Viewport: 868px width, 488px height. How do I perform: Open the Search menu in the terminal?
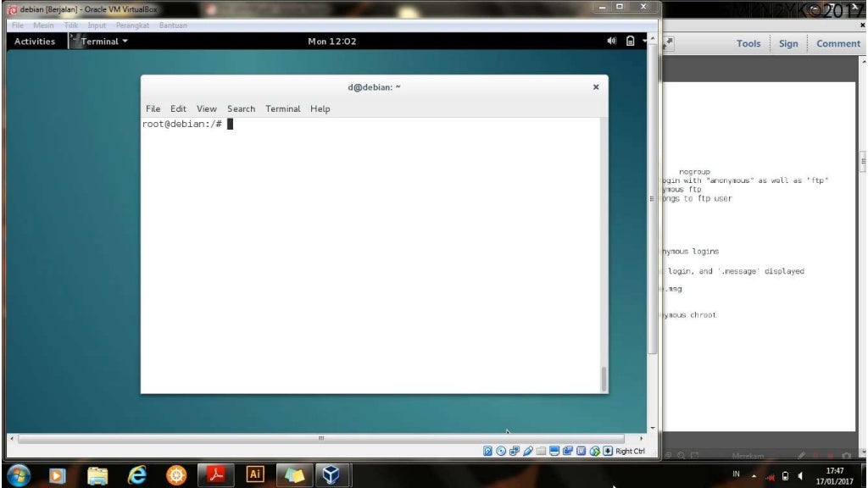241,108
